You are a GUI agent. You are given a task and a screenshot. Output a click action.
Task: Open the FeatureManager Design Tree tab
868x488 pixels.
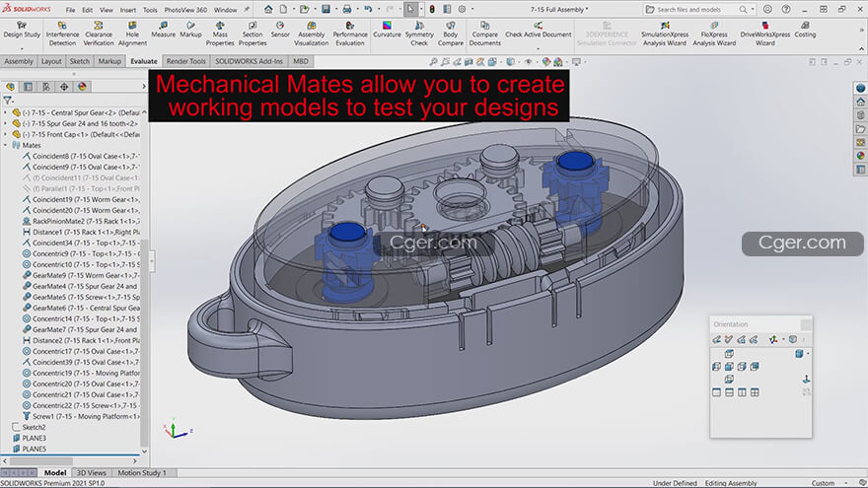[x=10, y=87]
